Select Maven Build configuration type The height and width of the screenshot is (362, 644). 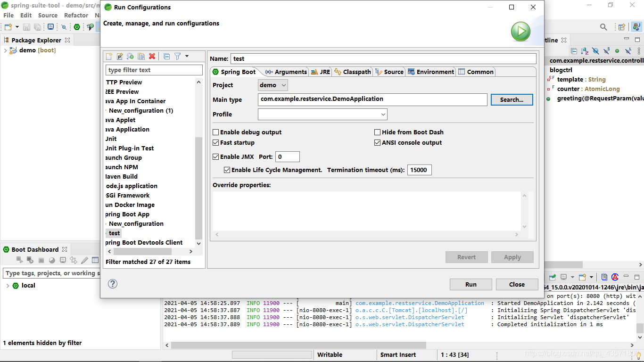click(122, 177)
